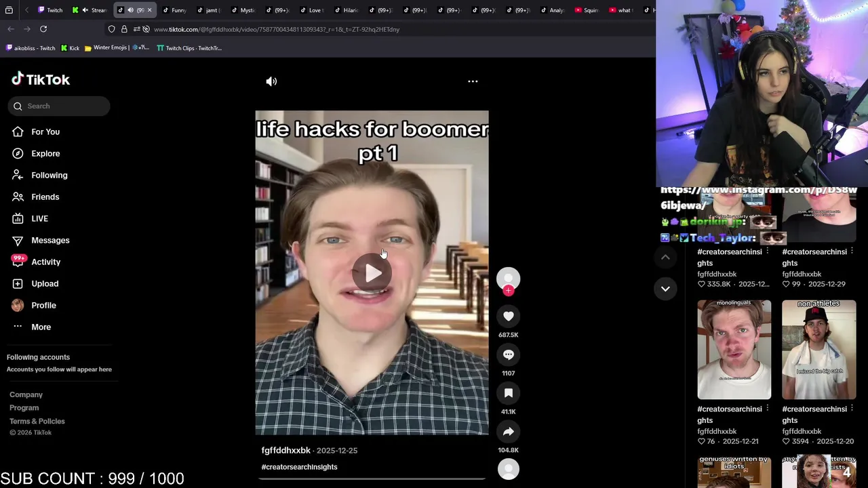Open the geniuses written by idiots thumbnail
Screen dimensions: 868x488
point(734,472)
